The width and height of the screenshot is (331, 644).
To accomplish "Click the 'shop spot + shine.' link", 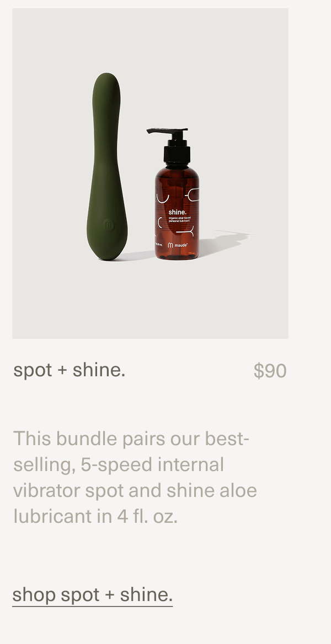I will tap(92, 594).
